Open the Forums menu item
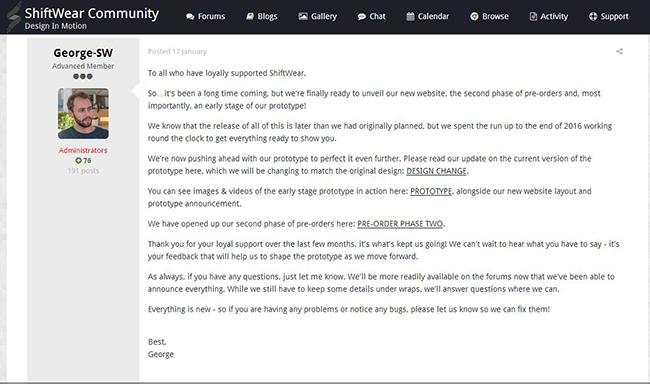 pos(206,16)
